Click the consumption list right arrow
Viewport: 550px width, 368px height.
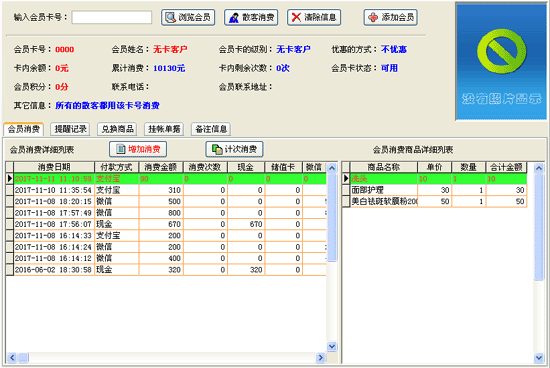click(x=320, y=357)
